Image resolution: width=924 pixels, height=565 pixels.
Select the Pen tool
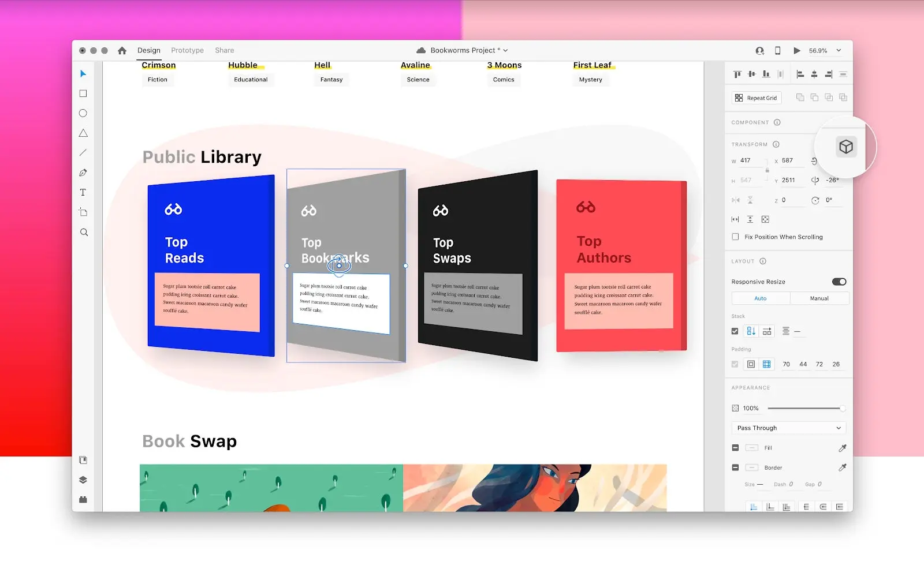[83, 173]
